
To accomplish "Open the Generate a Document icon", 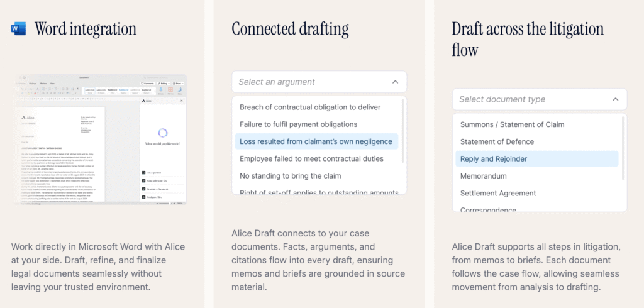I will 144,189.
